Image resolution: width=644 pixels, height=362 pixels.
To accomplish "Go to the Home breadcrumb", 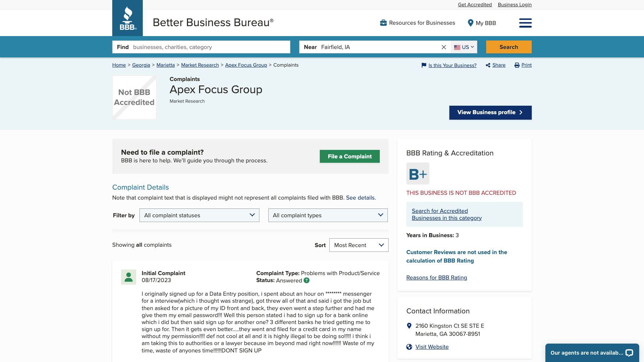I will (119, 65).
